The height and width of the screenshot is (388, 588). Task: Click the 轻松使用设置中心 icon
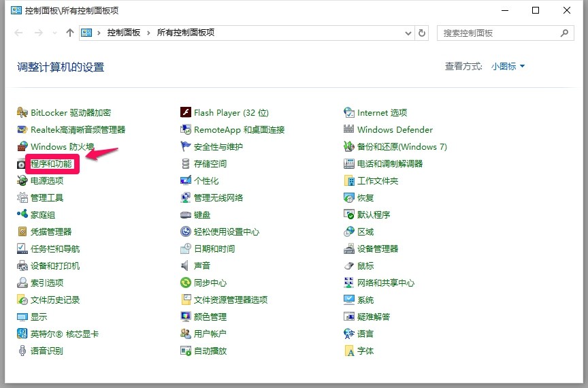pyautogui.click(x=186, y=231)
